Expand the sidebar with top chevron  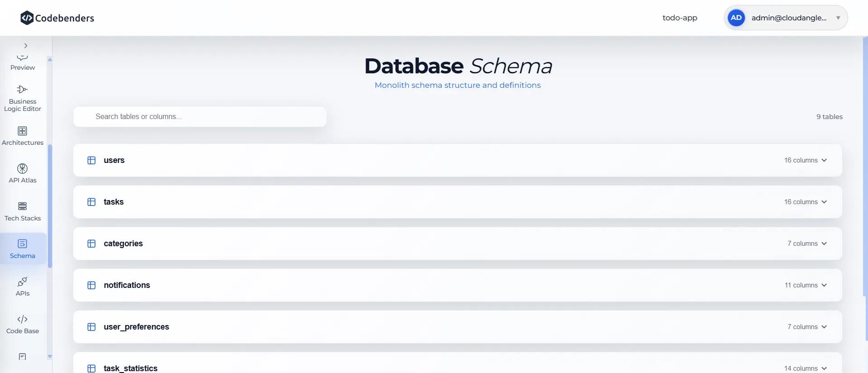(x=26, y=46)
